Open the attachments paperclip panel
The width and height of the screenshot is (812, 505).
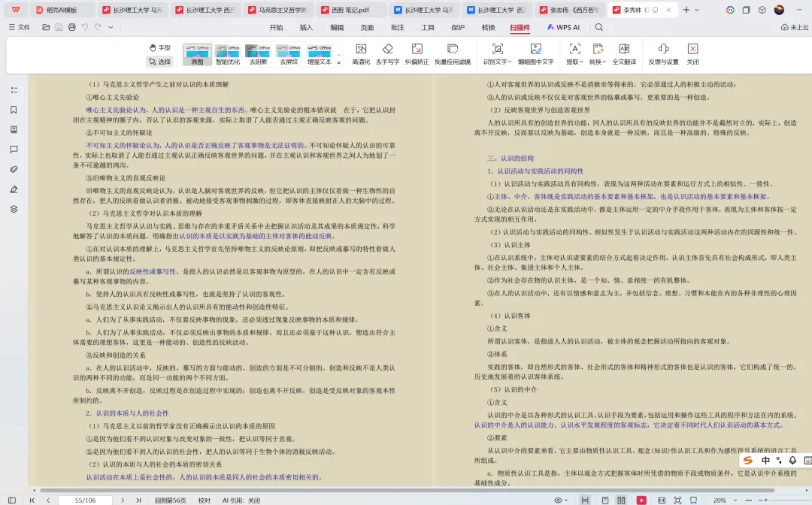pyautogui.click(x=14, y=170)
